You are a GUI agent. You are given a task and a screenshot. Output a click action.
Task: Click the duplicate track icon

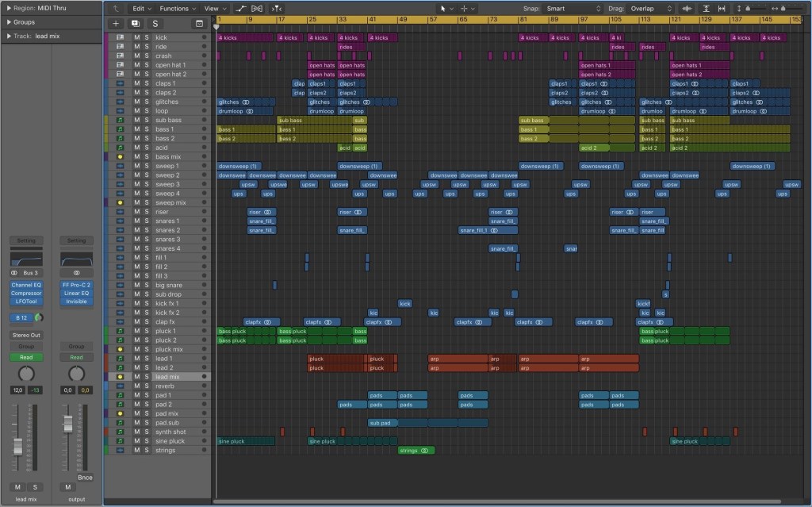tap(136, 24)
